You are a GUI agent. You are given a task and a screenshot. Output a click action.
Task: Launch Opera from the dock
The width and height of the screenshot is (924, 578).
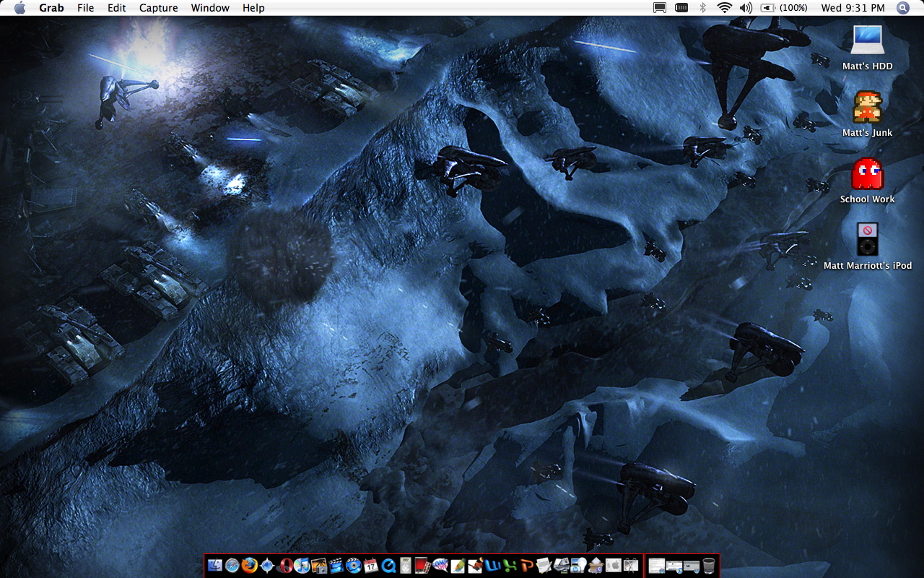(284, 566)
